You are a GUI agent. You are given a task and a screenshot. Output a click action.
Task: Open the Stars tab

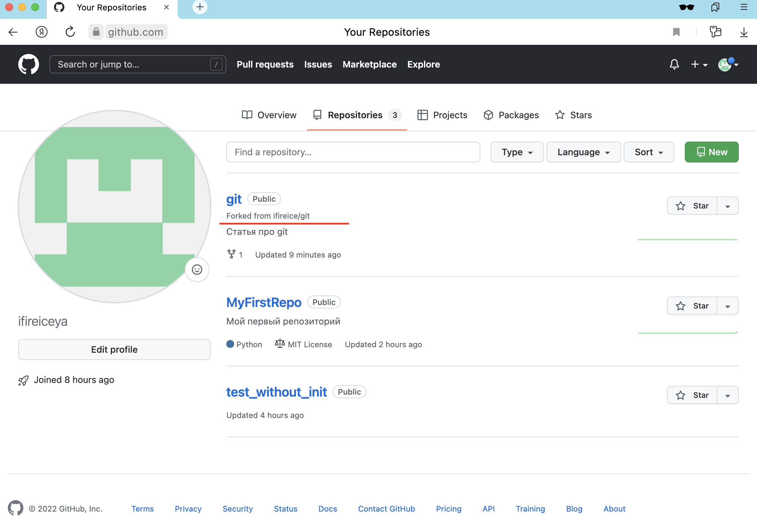[x=573, y=115]
